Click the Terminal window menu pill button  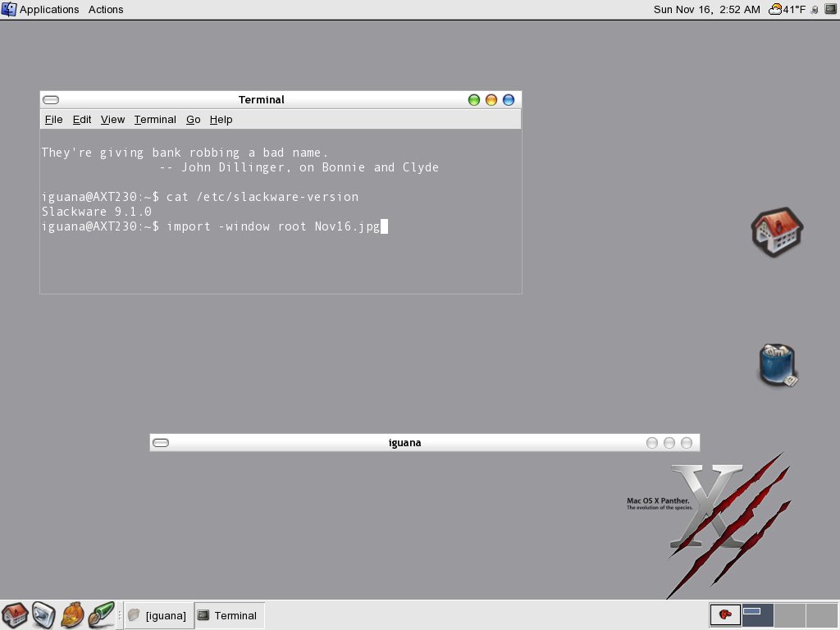[51, 99]
